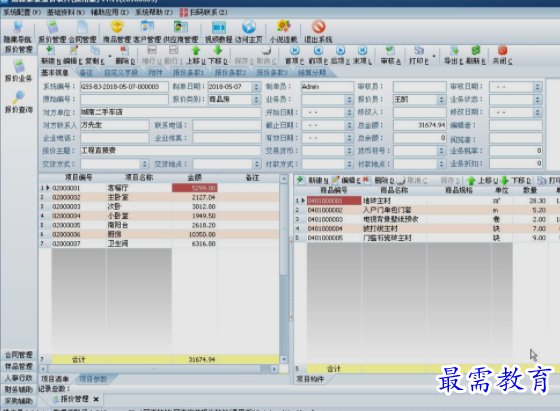The image size is (560, 411).
Task: Click 下移 D in product panel toolbar
Action: point(516,181)
